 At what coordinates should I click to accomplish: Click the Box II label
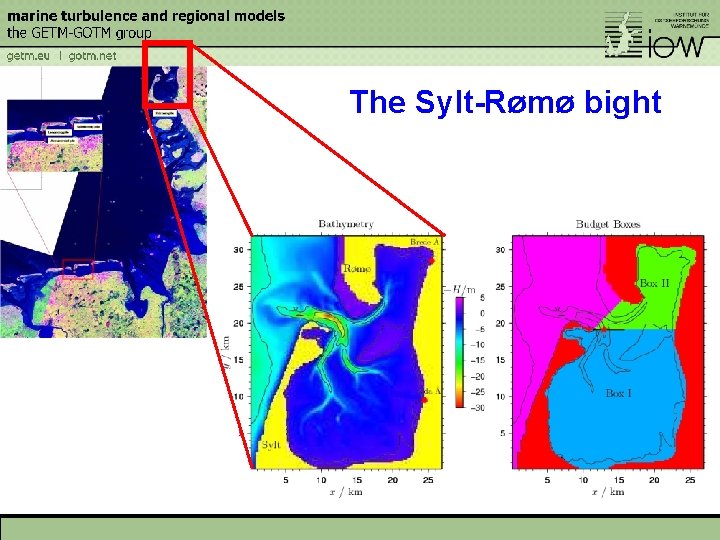pos(654,283)
